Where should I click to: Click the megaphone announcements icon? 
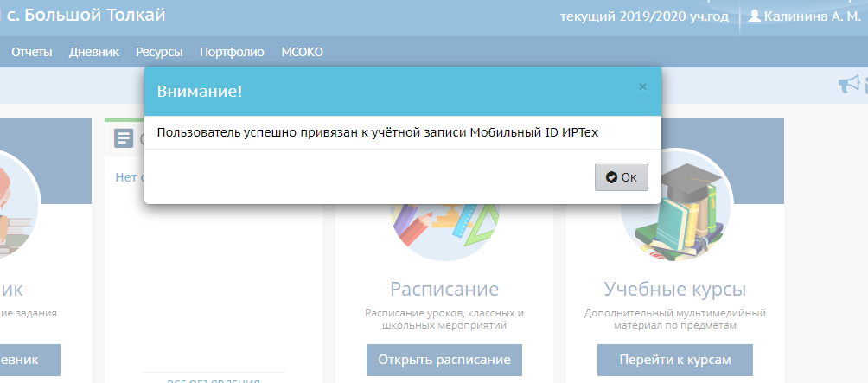pyautogui.click(x=849, y=85)
